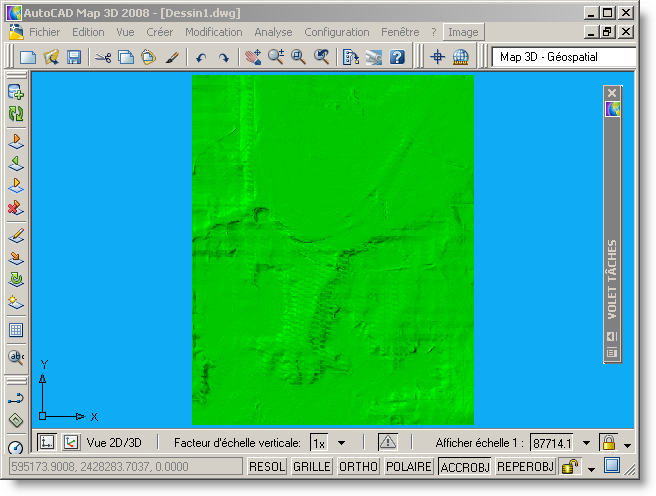Viewport: 656px width, 496px height.
Task: Toggle ACCROBJ object snap
Action: pos(465,467)
